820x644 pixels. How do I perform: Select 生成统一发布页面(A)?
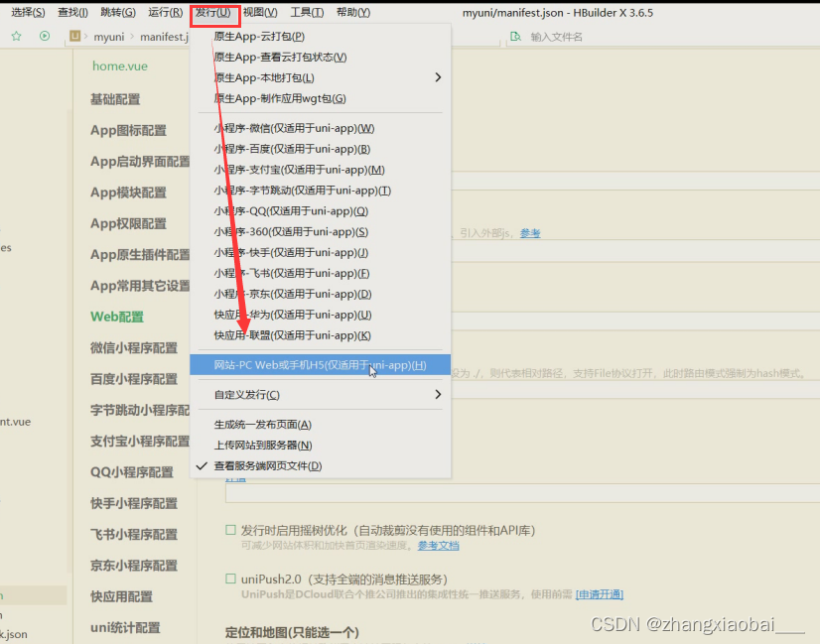point(320,425)
